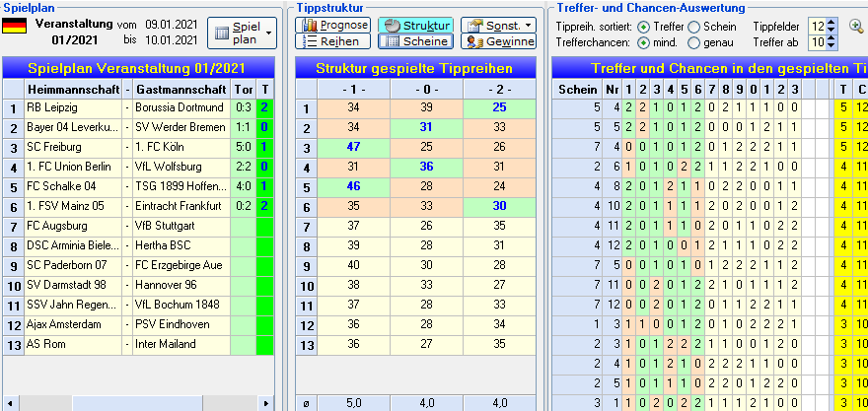Image resolution: width=868 pixels, height=411 pixels.
Task: Click the Struktur gespielte Tippreihen table title
Action: (415, 68)
